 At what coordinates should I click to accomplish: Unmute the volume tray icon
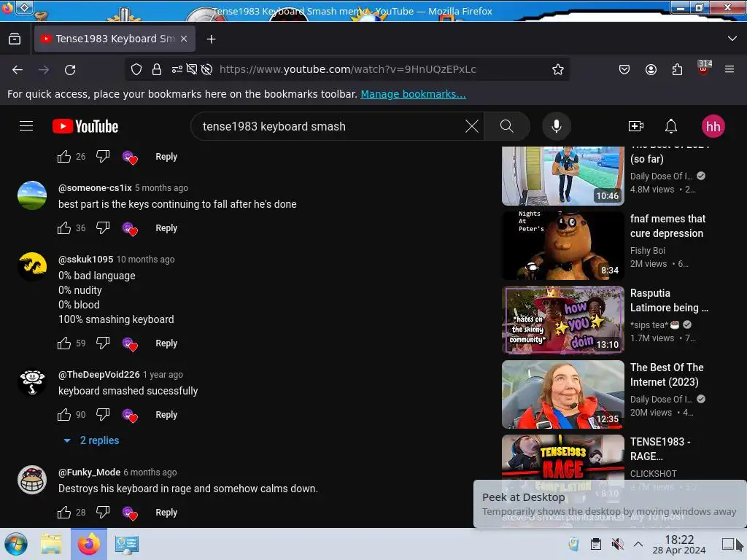(617, 544)
